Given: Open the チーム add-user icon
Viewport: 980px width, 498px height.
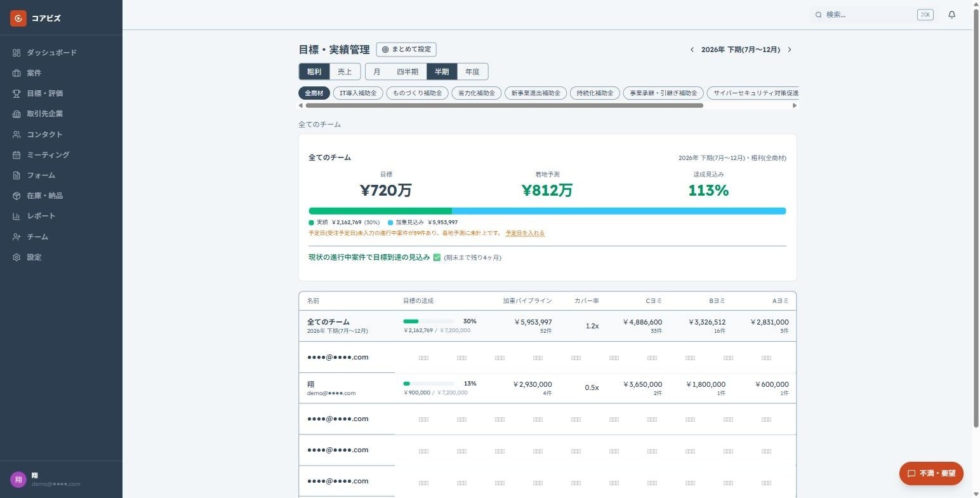Looking at the screenshot, I should (x=17, y=237).
